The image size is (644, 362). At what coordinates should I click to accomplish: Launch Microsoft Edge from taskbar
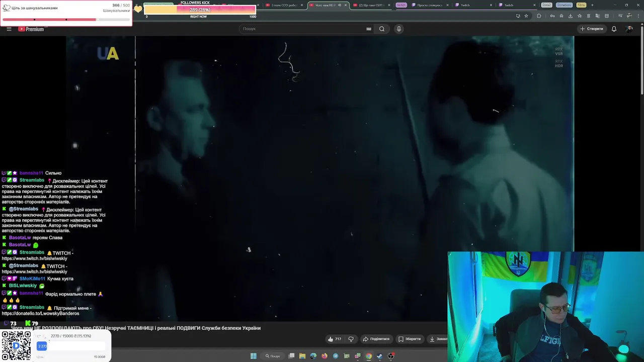coord(313,356)
